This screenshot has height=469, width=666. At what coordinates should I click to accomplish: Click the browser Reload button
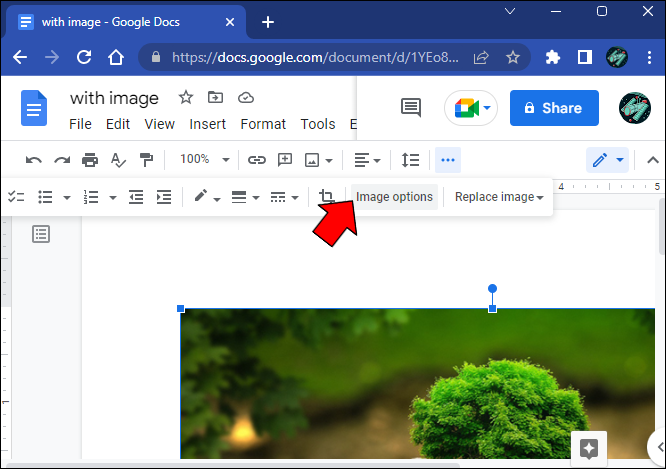click(x=84, y=57)
